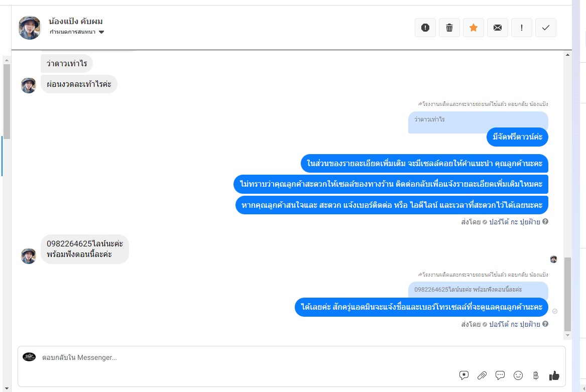Open the saved replies speech bubble icon

(x=500, y=375)
